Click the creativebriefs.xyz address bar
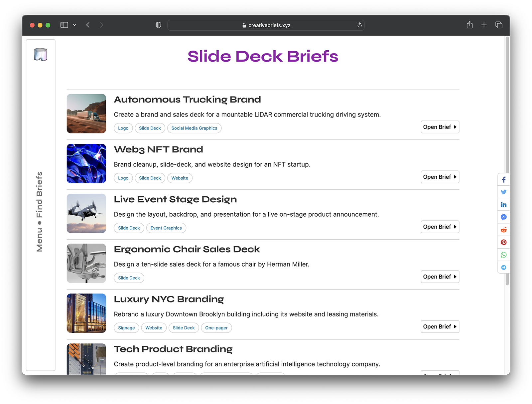This screenshot has height=404, width=532. coord(266,25)
